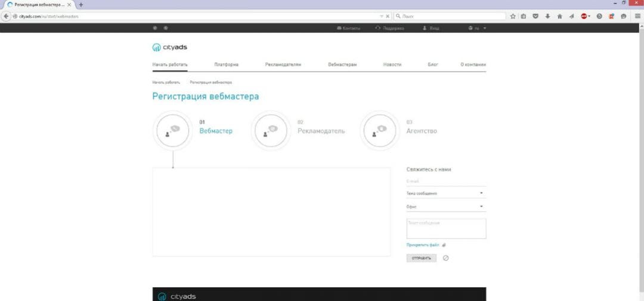Image resolution: width=644 pixels, height=301 pixels.
Task: Click the ОТПРАВИТЬ submit button
Action: point(422,258)
